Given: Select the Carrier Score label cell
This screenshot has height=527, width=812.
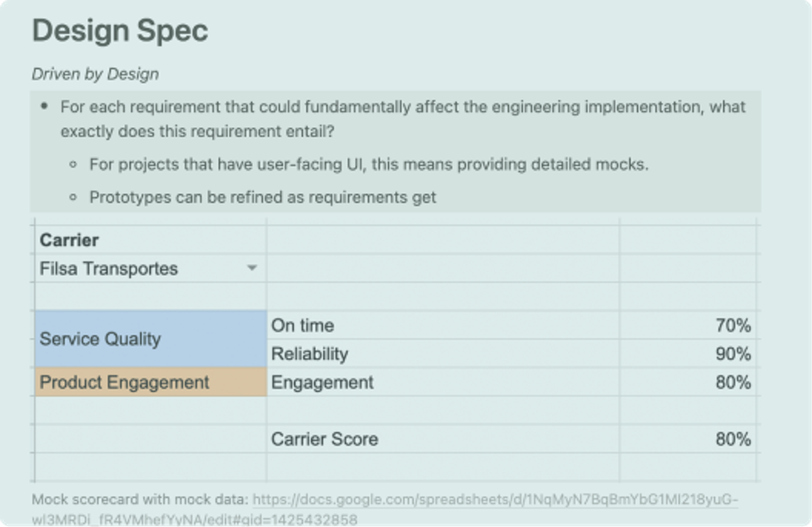Looking at the screenshot, I should [x=324, y=439].
